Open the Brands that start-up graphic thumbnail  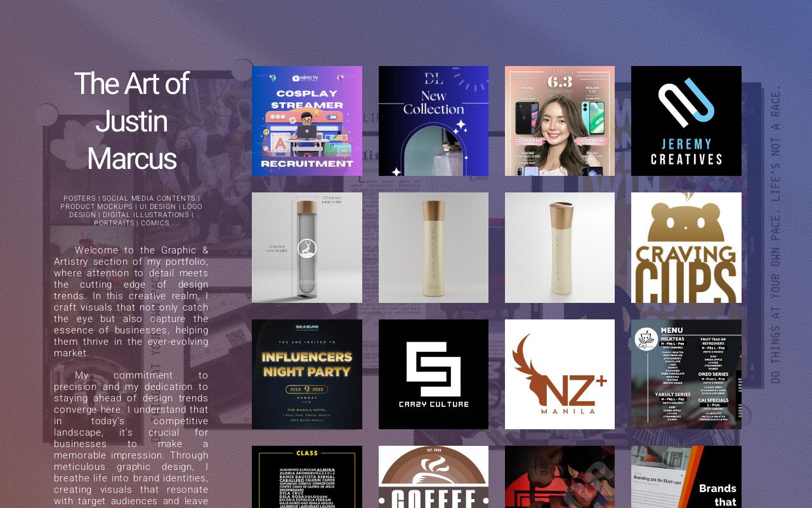pos(686,477)
